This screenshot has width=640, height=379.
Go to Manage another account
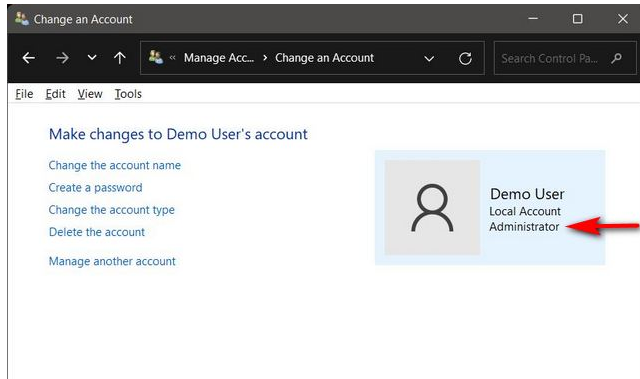(112, 261)
